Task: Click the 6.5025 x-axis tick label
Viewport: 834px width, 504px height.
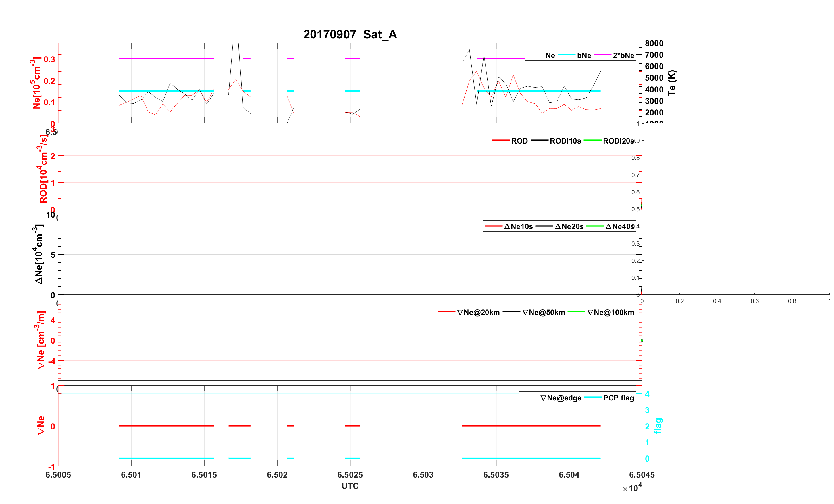Action: (350, 475)
